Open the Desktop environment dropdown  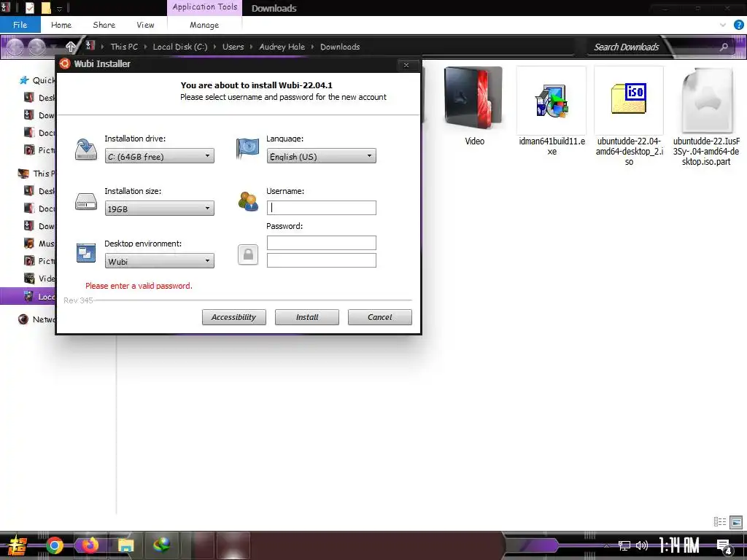click(159, 260)
